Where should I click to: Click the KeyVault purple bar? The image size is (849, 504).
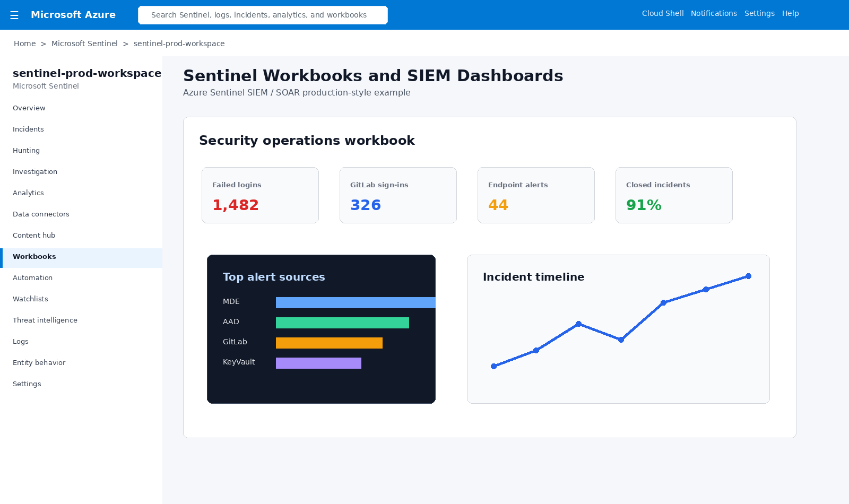318,363
